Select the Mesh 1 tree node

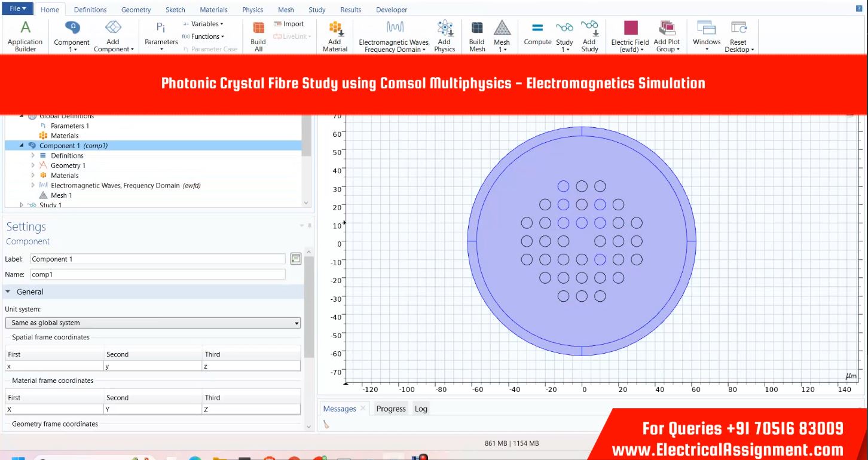(61, 195)
